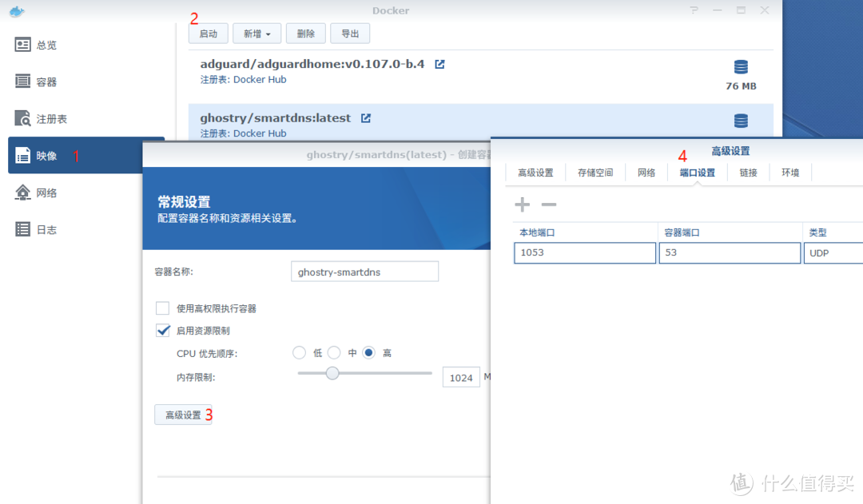Minimize the Docker window
The width and height of the screenshot is (863, 504).
(717, 10)
